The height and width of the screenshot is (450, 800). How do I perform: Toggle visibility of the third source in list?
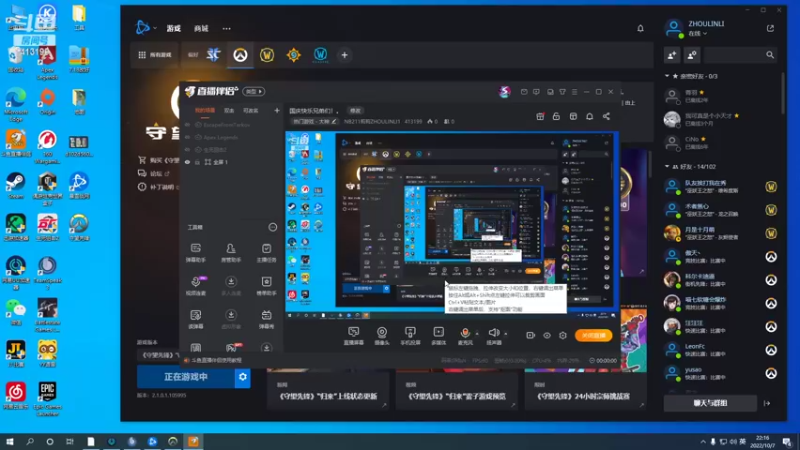pyautogui.click(x=188, y=149)
